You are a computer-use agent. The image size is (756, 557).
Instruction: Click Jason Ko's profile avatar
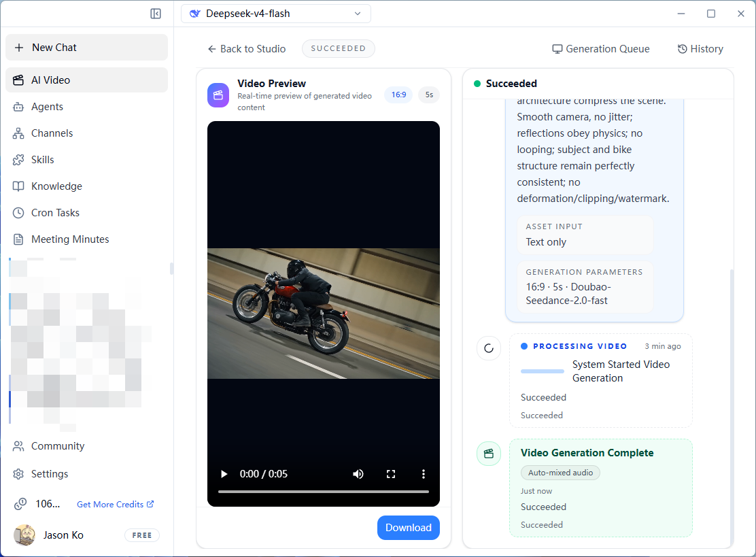[x=24, y=535]
